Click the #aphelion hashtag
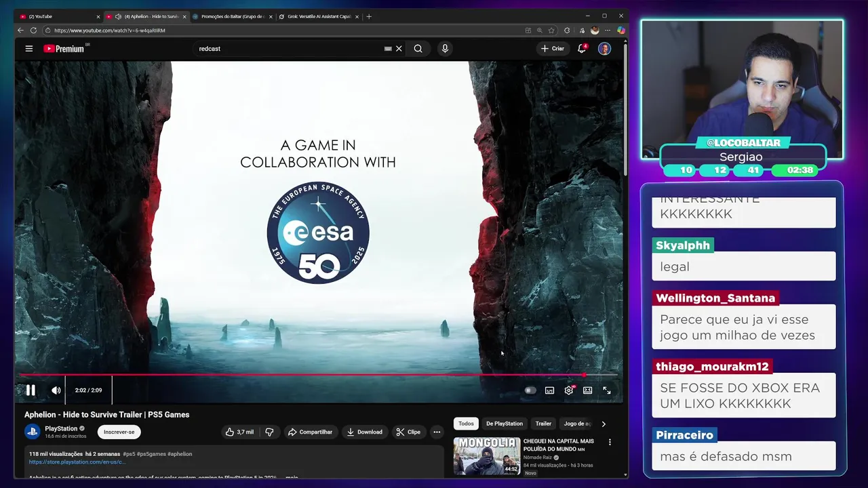 click(x=180, y=454)
